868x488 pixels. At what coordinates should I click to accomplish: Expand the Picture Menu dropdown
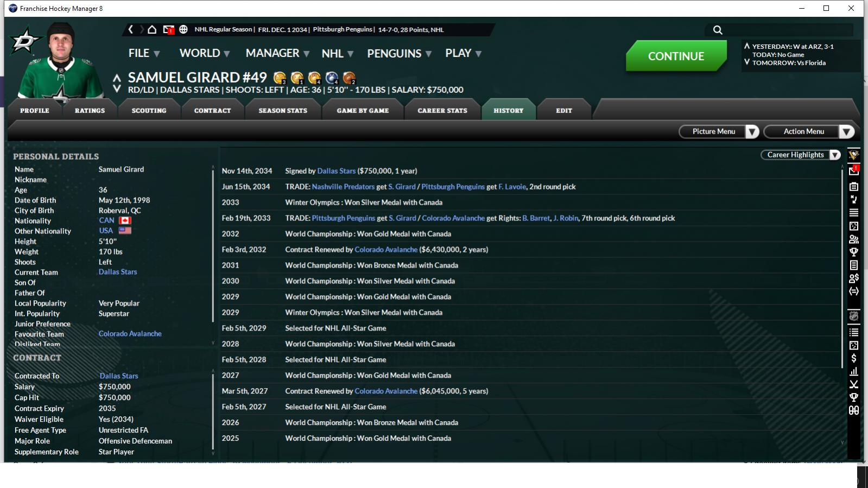click(719, 131)
